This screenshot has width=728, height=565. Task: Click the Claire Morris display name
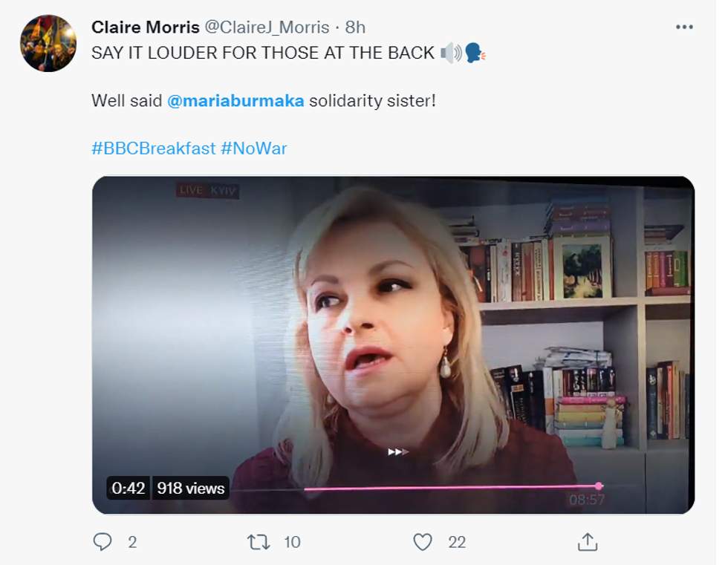tap(145, 27)
